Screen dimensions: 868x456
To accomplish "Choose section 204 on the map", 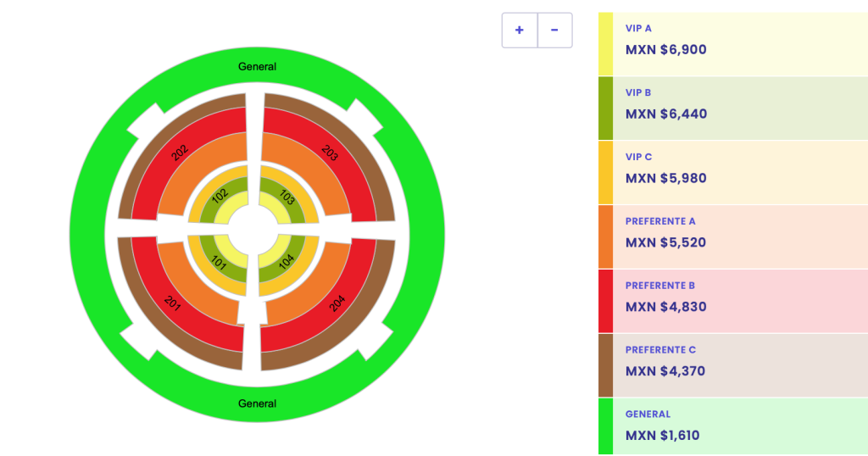I will 337,303.
